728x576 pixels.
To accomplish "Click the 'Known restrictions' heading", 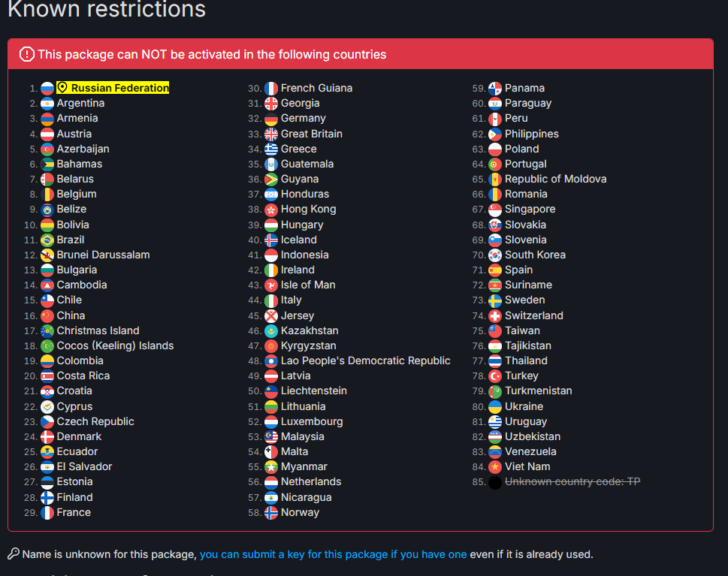I will pos(107,9).
